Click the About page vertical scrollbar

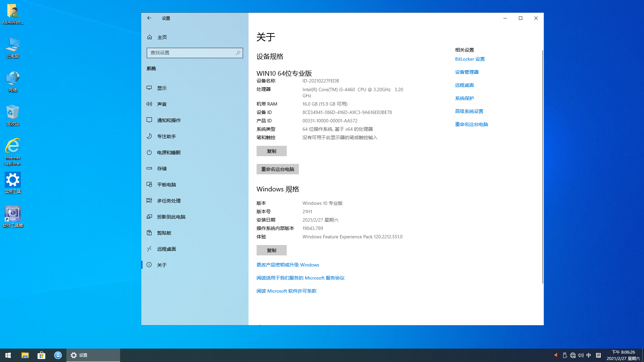(542, 167)
